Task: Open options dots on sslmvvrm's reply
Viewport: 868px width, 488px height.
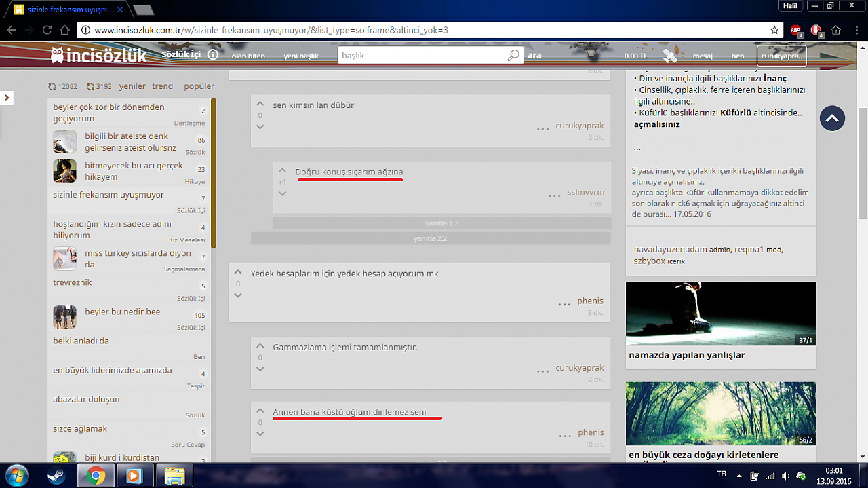Action: pos(555,195)
